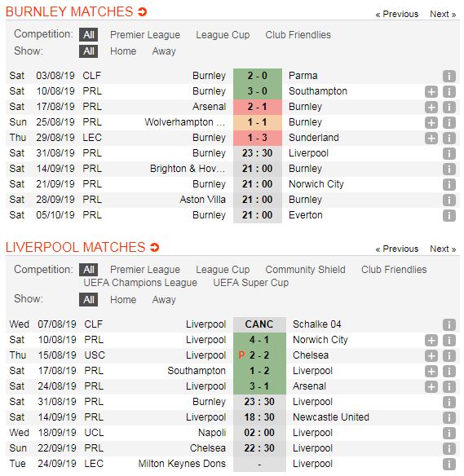Screen dimensions: 464x476
Task: Open info icon for Napoli vs Liverpool
Action: (449, 433)
